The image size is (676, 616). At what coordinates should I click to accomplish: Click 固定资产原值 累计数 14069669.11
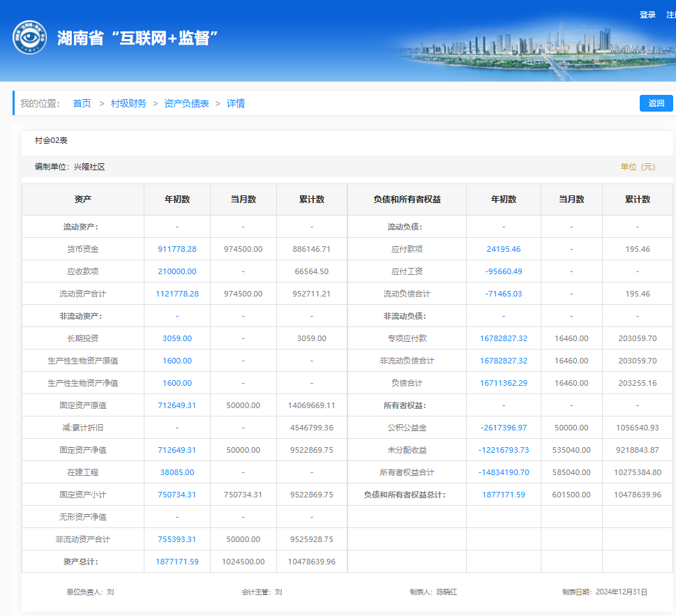pos(311,405)
